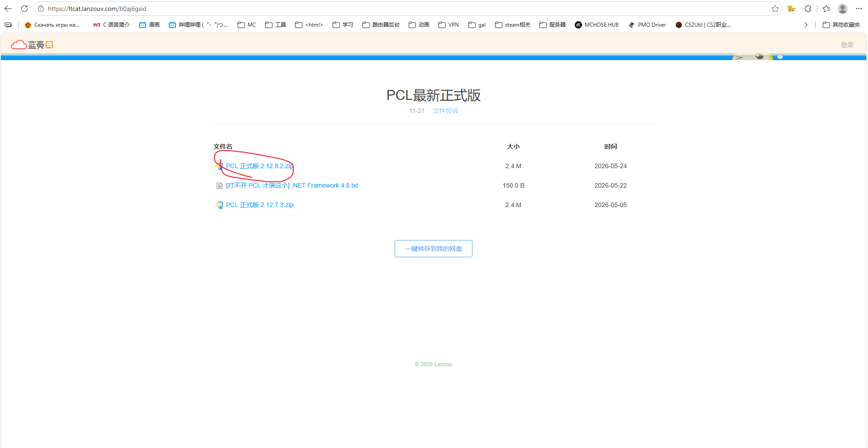Open the .NET Framework 4.8.txt link
Image resolution: width=868 pixels, height=448 pixels.
[292, 186]
